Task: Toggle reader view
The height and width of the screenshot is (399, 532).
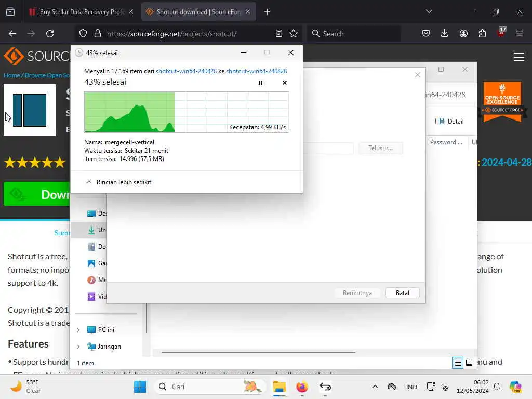Action: [x=279, y=34]
